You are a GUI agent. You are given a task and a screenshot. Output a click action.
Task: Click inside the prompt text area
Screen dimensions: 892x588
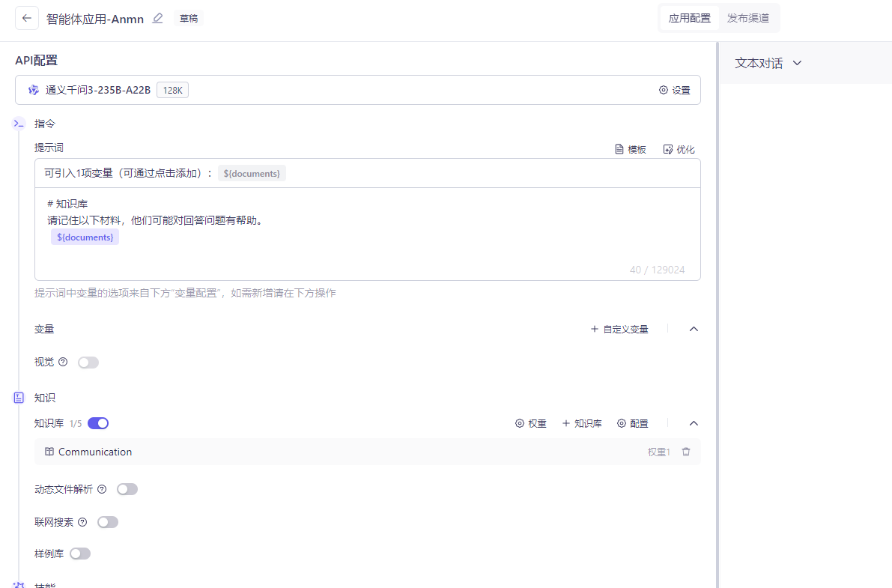click(x=368, y=234)
